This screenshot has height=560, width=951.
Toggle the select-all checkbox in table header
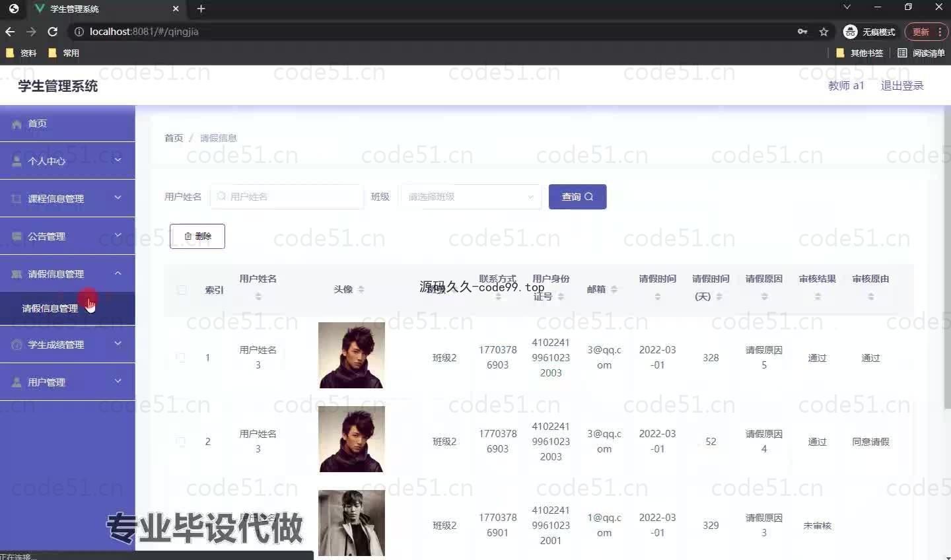point(182,290)
